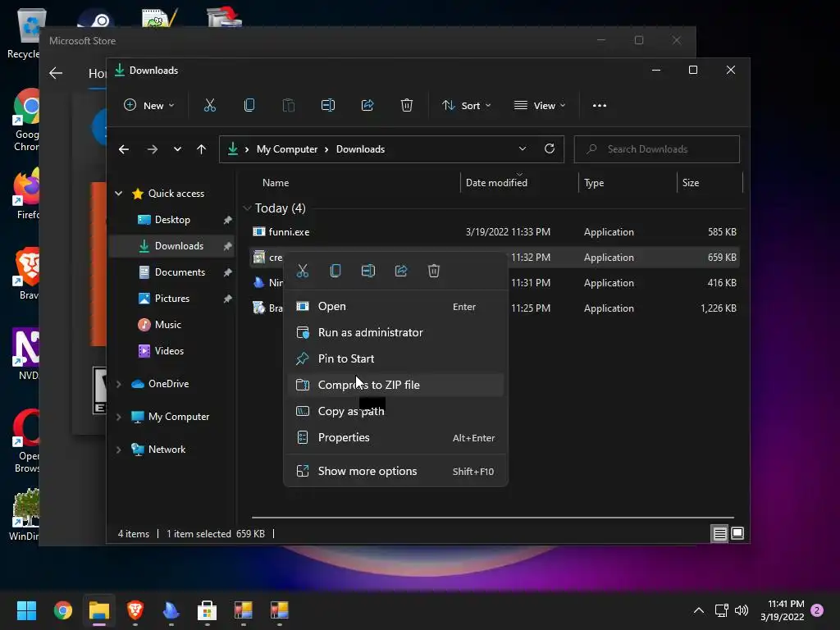This screenshot has height=630, width=840.
Task: Click the Paste icon in Explorer toolbar
Action: click(x=288, y=106)
